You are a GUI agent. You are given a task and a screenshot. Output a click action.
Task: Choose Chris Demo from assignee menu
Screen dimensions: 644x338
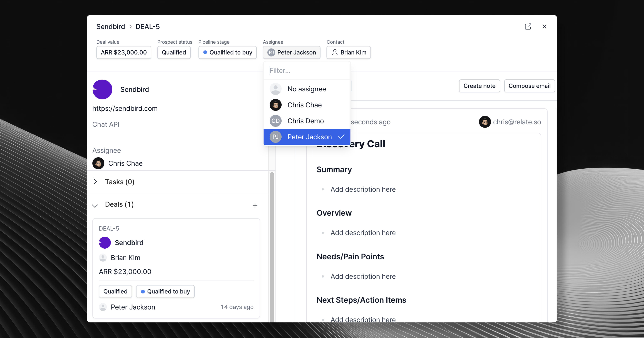point(305,121)
